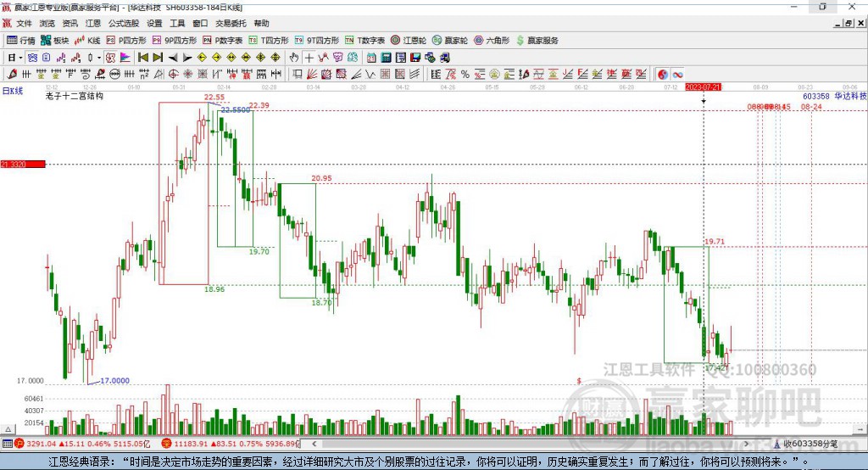Open the 公式选股 menu
Image resolution: width=868 pixels, height=470 pixels.
click(124, 23)
